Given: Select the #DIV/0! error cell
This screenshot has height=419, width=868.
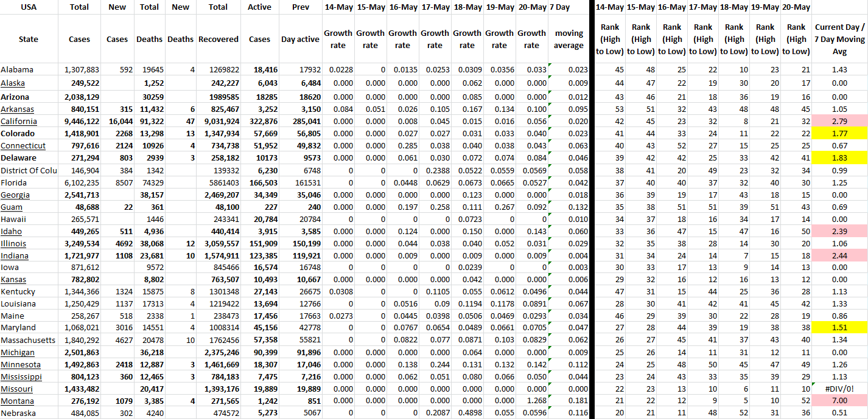Looking at the screenshot, I should click(839, 389).
